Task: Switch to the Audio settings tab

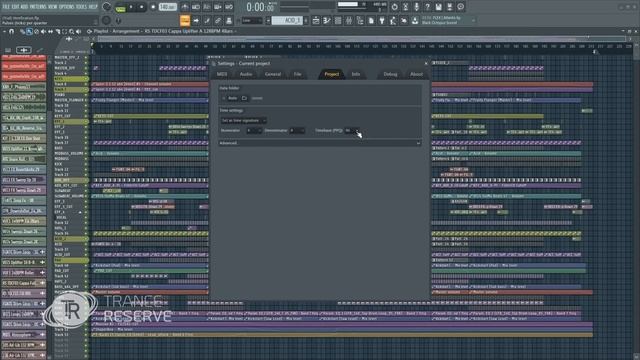Action: click(x=246, y=74)
